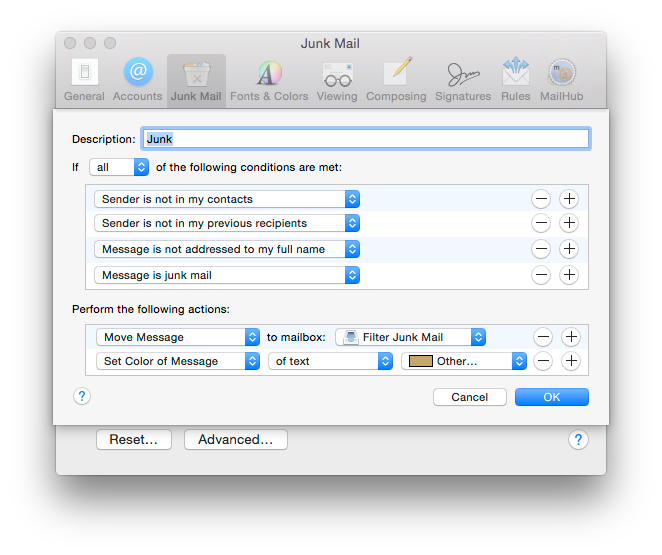Screen dimensions: 662x555
Task: Remove the 'Message is junk mail' condition
Action: click(x=541, y=275)
